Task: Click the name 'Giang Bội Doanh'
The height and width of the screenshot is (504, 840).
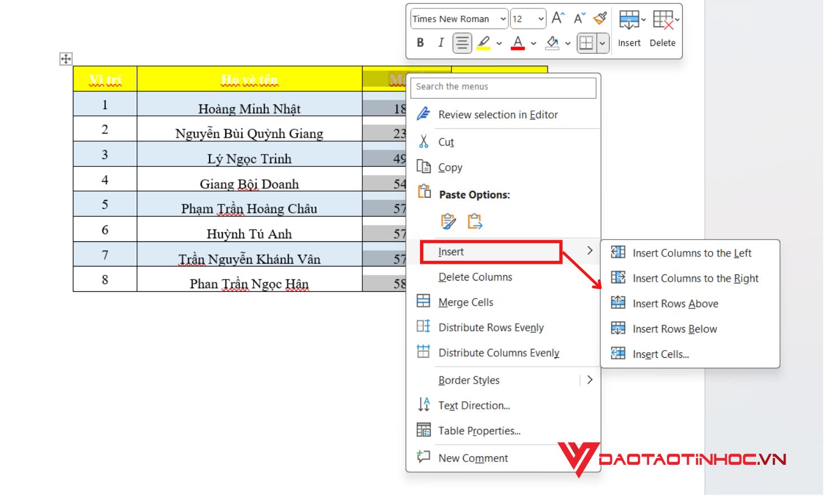Action: [x=249, y=184]
